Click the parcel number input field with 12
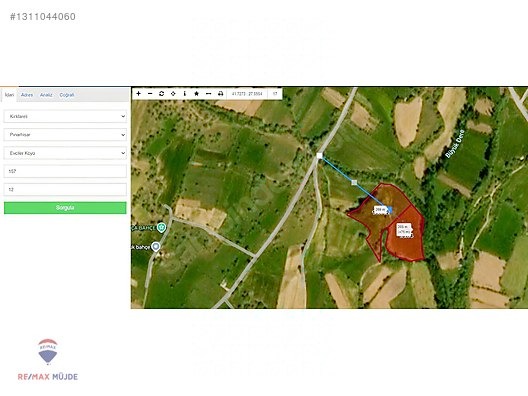Screen dimensions: 528x396 click(65, 189)
